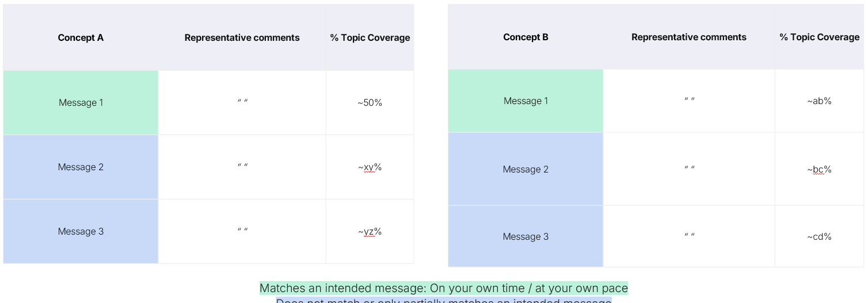Image resolution: width=868 pixels, height=303 pixels.
Task: Select the ~cd% coverage cell
Action: (819, 237)
